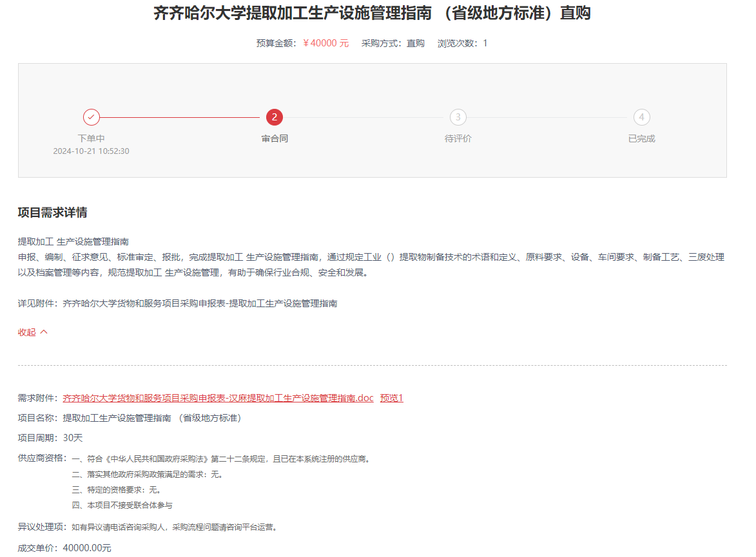Select the 待评价 step label
756x557 pixels.
(x=458, y=138)
